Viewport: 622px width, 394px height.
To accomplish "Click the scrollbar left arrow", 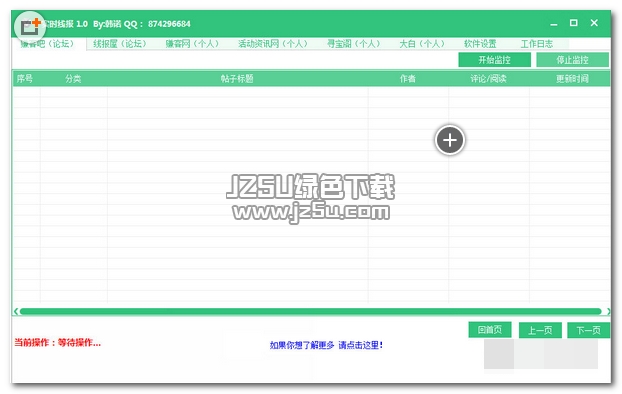I will click(16, 311).
